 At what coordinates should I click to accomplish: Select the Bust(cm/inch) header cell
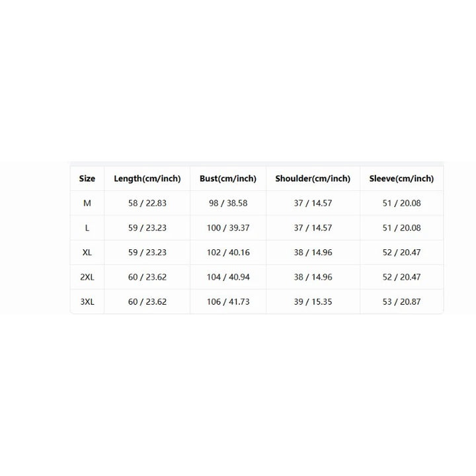228,178
